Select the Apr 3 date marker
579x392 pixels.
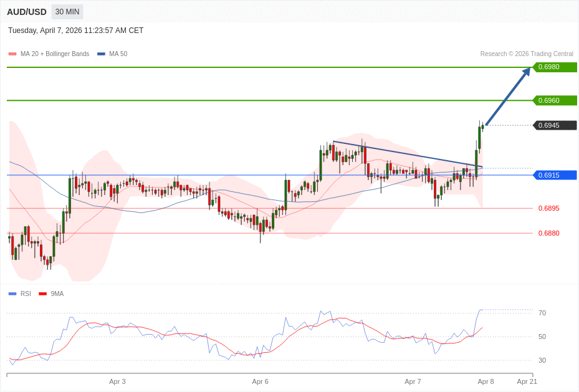[x=117, y=381]
